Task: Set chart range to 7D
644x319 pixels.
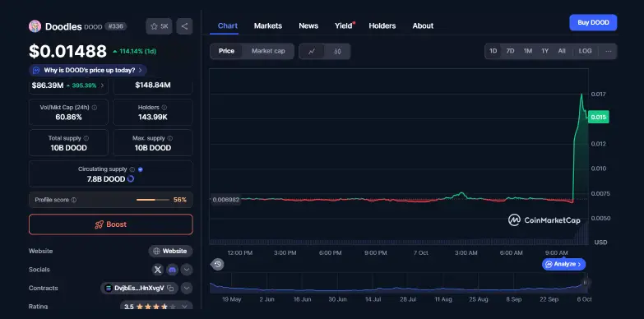Action: 510,51
